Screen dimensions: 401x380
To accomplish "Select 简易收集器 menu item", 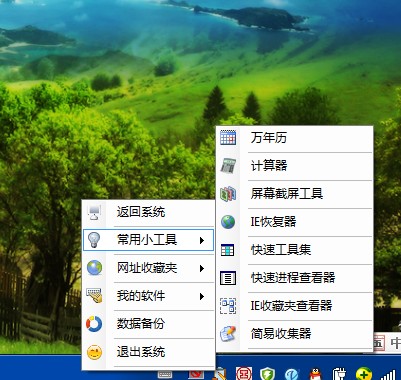I will pyautogui.click(x=294, y=334).
